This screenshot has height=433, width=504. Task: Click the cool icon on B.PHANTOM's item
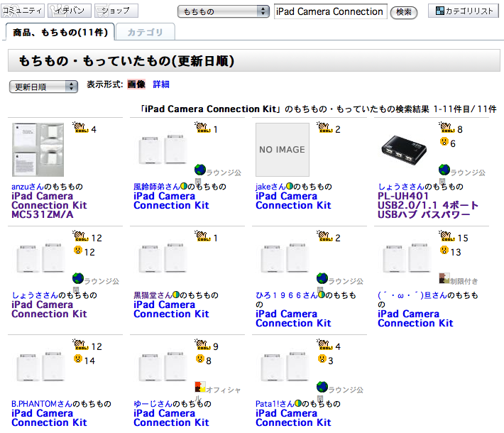(x=80, y=345)
